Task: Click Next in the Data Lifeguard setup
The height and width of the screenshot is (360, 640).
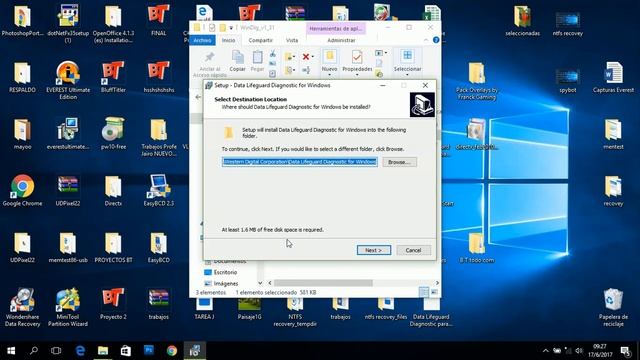Action: pyautogui.click(x=373, y=250)
